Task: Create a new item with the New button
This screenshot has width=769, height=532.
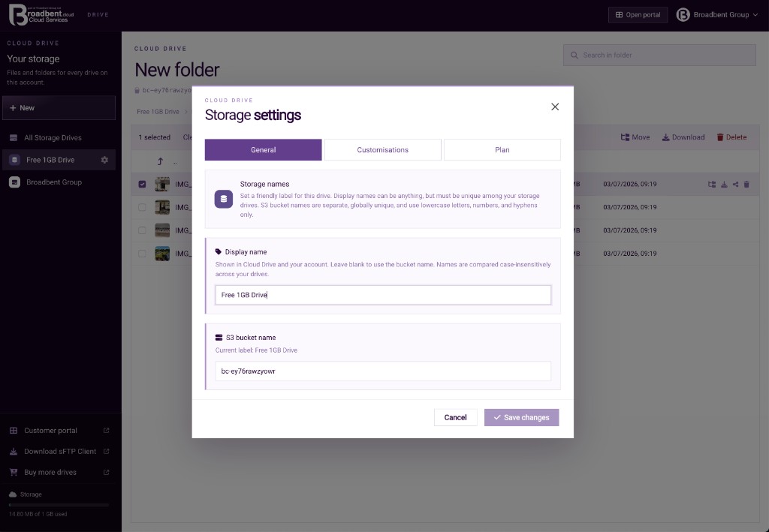Action: pos(59,108)
